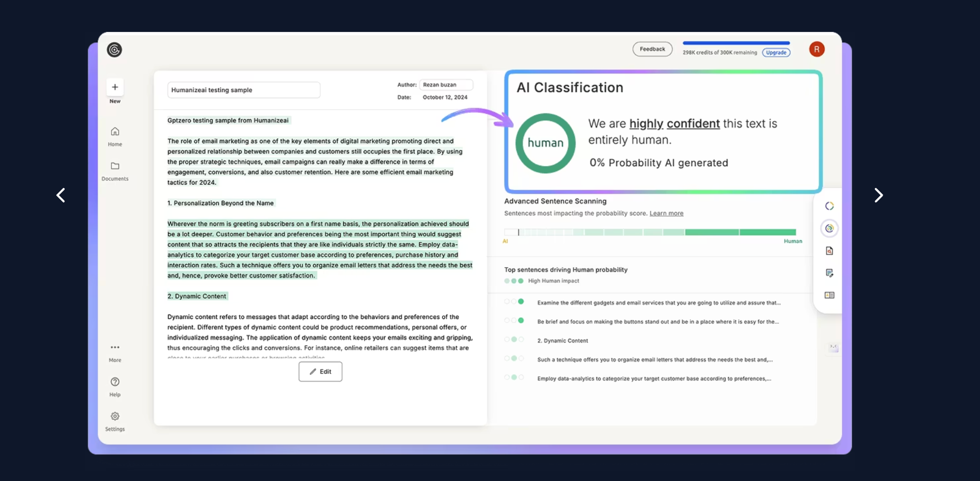This screenshot has width=980, height=481.
Task: Click highlighted paragraph starting 'Wherever the norm is greeting'
Action: point(320,250)
